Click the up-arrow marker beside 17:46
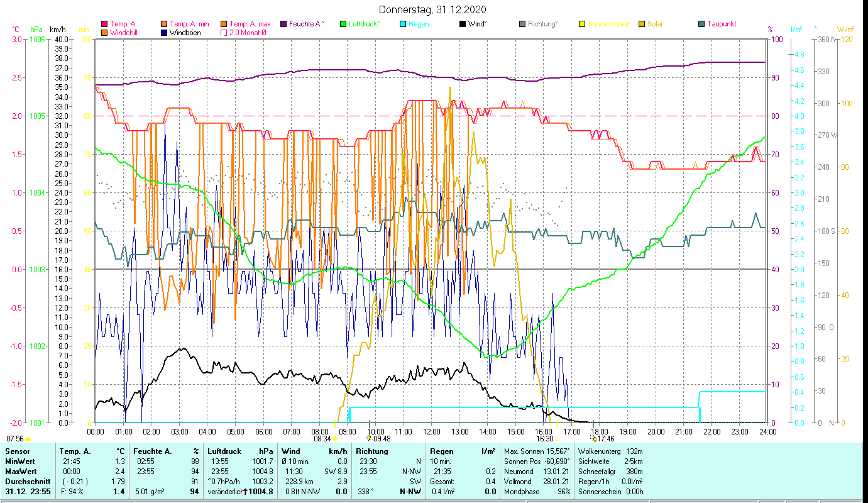Image resolution: width=868 pixels, height=503 pixels. 595,439
